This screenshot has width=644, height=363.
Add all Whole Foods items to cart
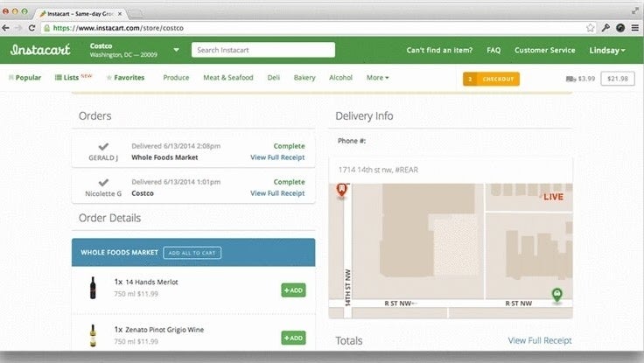(192, 253)
